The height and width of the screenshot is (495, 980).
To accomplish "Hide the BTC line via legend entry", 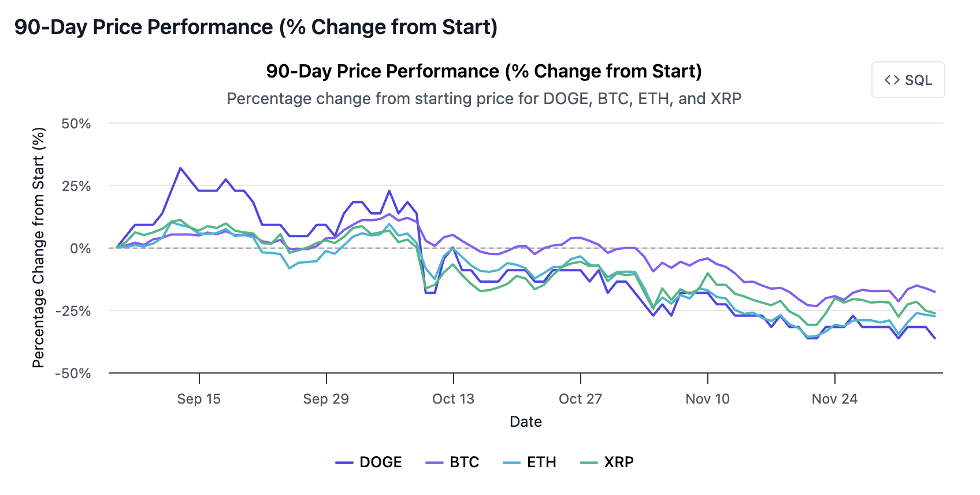I will click(465, 462).
